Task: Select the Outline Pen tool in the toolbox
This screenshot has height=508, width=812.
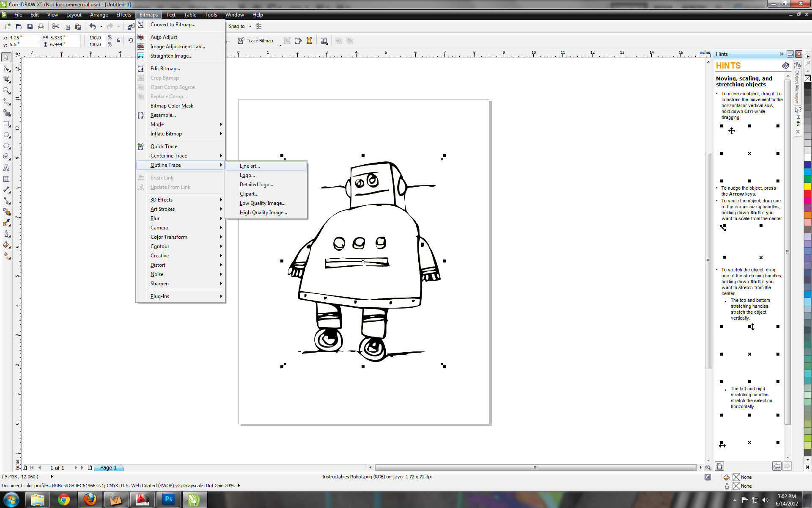Action: (x=6, y=234)
